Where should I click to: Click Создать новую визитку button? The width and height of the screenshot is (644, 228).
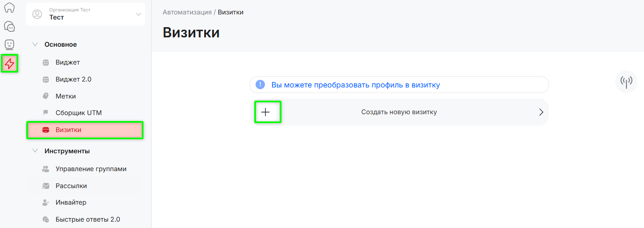point(399,112)
